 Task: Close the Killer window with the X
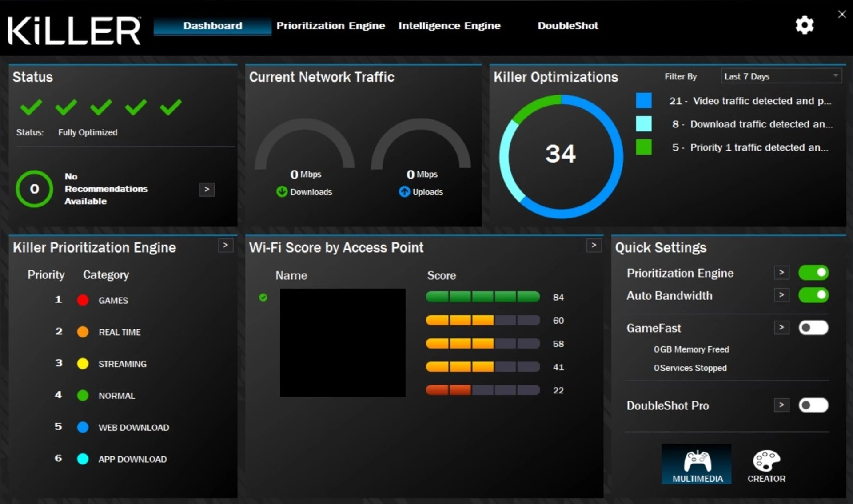[x=842, y=14]
